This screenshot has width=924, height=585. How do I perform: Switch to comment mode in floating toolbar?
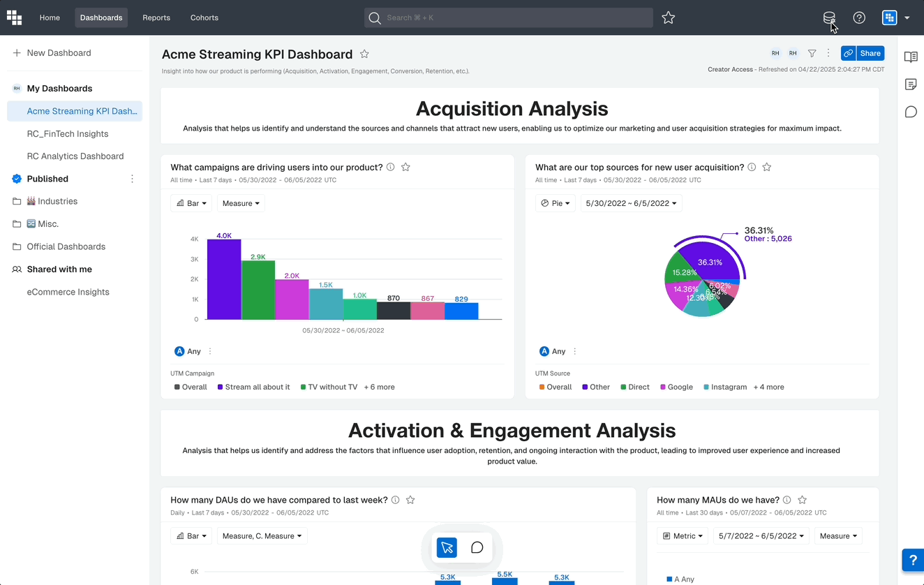[x=477, y=547]
